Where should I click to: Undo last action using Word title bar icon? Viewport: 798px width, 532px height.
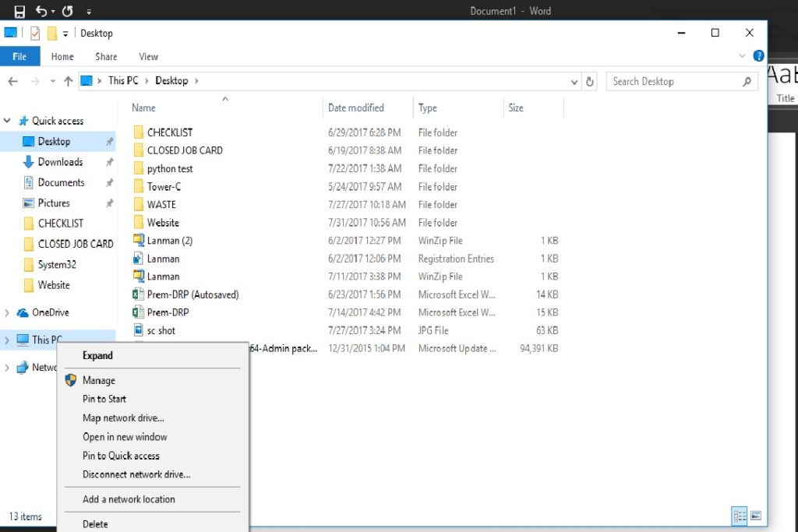coord(41,11)
